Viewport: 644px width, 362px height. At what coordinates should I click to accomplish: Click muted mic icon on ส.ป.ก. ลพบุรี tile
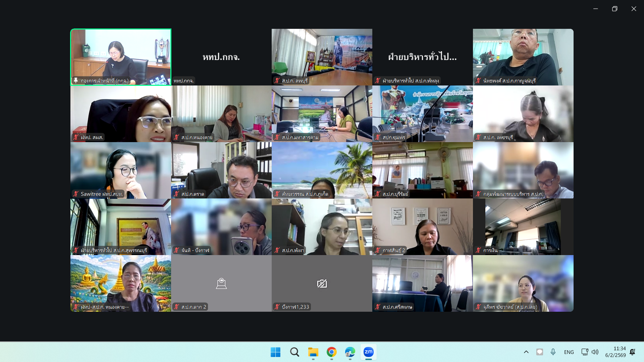coord(277,80)
